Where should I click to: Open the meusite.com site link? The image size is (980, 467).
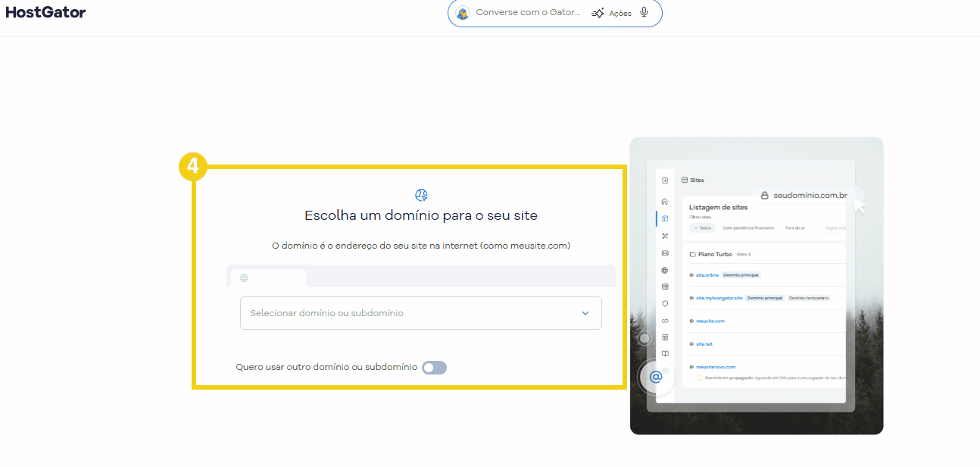pos(710,321)
